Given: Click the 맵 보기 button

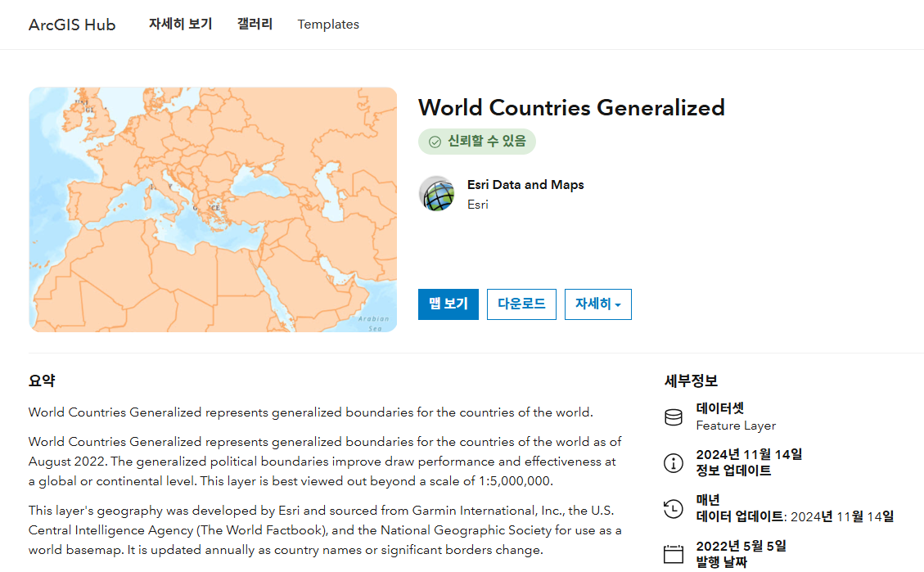Looking at the screenshot, I should pyautogui.click(x=448, y=304).
